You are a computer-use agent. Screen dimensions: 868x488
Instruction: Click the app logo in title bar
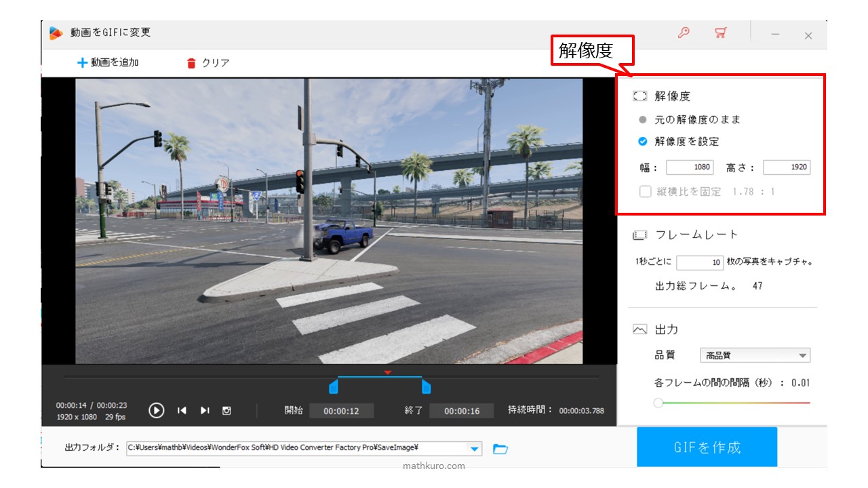pos(56,33)
